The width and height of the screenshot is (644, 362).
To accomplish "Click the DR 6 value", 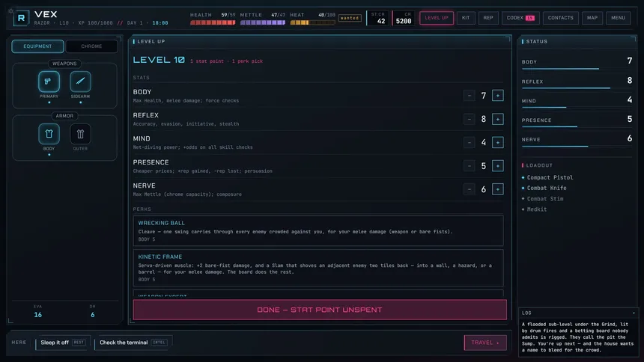I will pyautogui.click(x=92, y=315).
